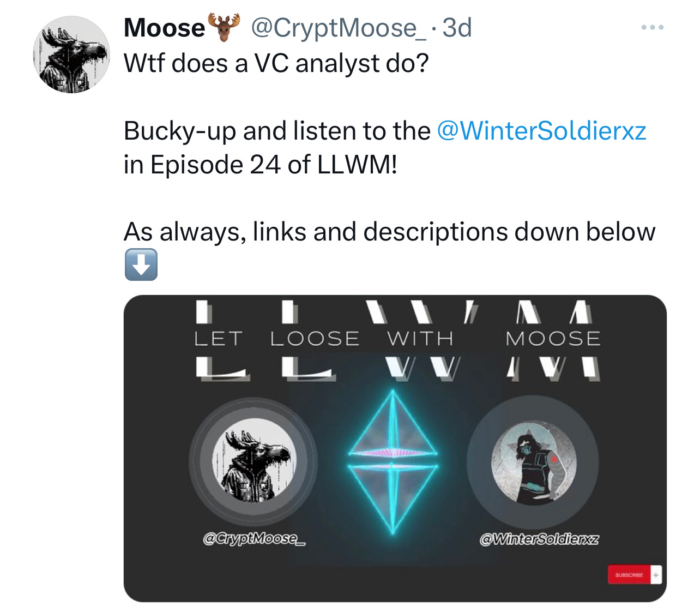Click the tweet text 'Wtf does a VC analyst do?'

276,63
